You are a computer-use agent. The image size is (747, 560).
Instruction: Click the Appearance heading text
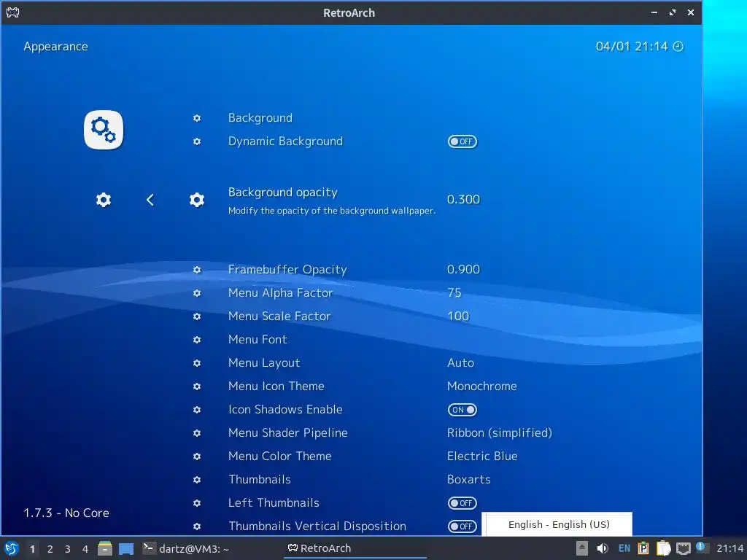pyautogui.click(x=55, y=47)
